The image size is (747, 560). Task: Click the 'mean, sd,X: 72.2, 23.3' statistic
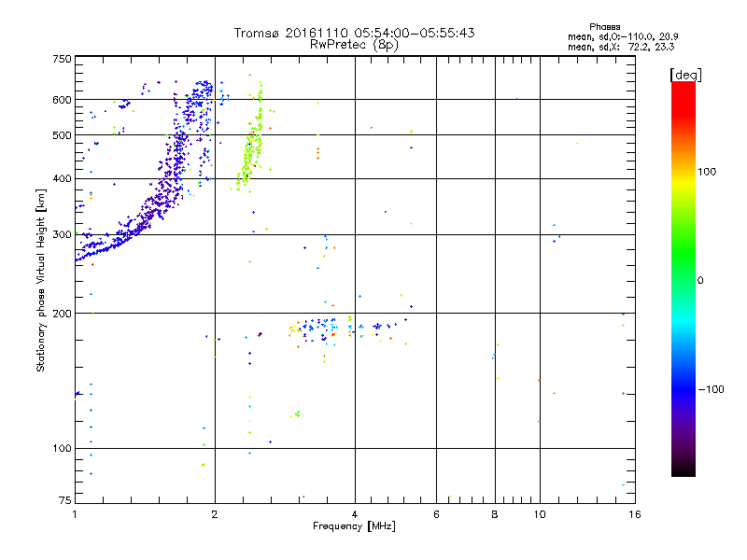(x=621, y=47)
